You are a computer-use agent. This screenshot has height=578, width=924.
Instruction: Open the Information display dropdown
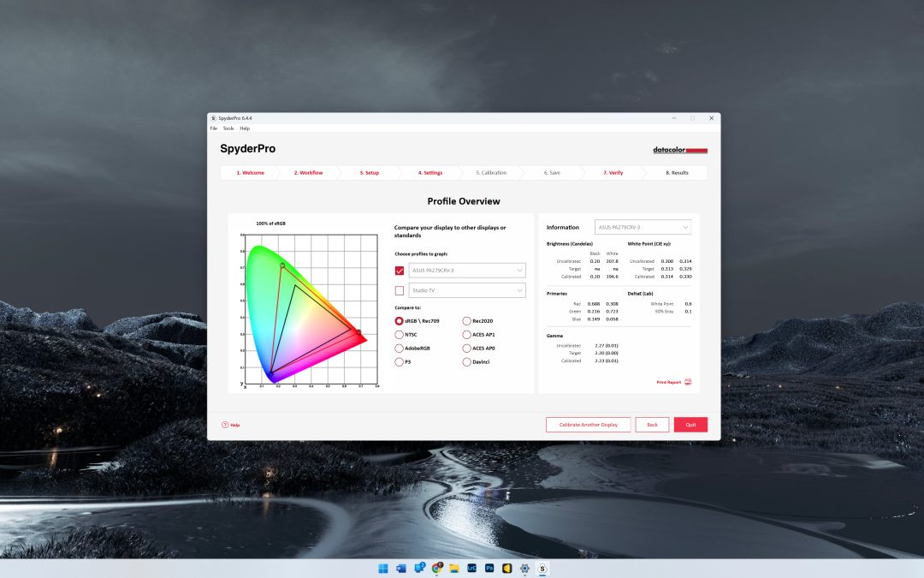[x=643, y=227]
